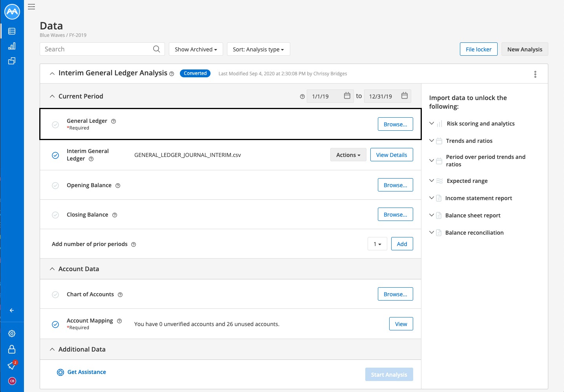The width and height of the screenshot is (564, 392).
Task: Click the New Analysis button
Action: (x=525, y=49)
